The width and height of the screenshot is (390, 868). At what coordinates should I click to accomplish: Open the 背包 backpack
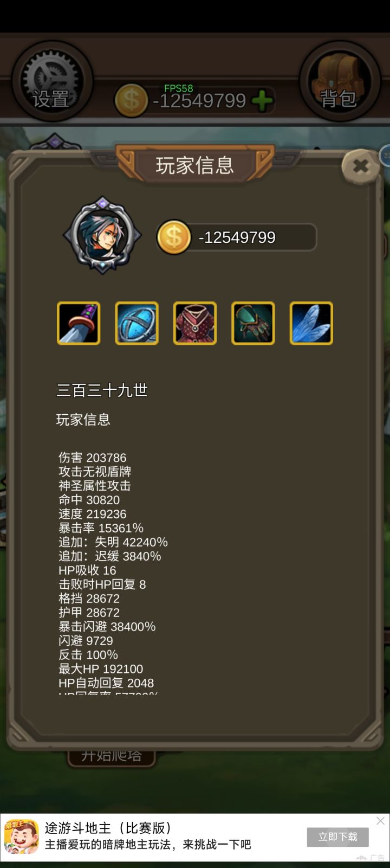pos(339,81)
